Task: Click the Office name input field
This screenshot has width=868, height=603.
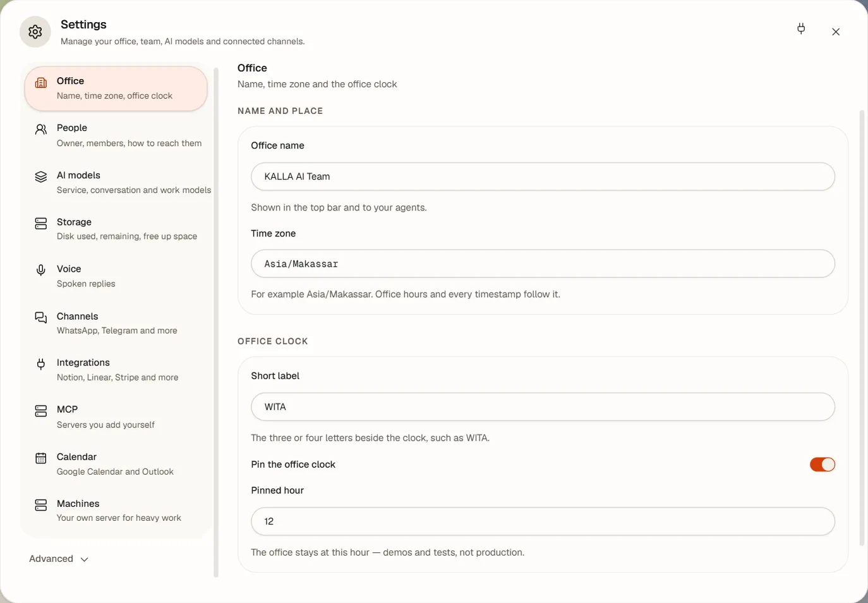Action: [x=543, y=176]
